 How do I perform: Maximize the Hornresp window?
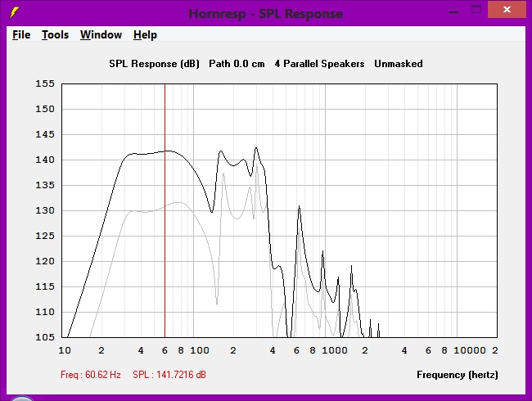(476, 10)
